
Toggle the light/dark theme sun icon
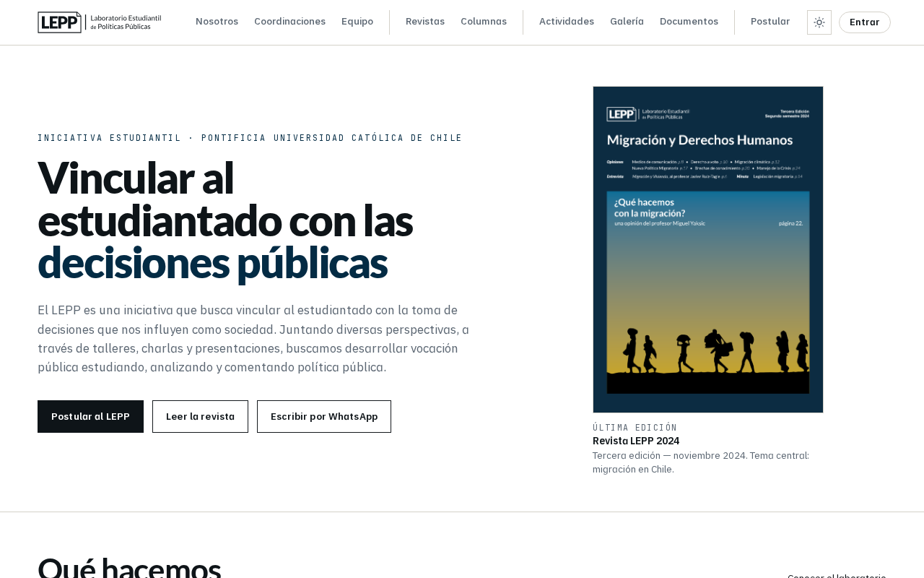pyautogui.click(x=819, y=22)
